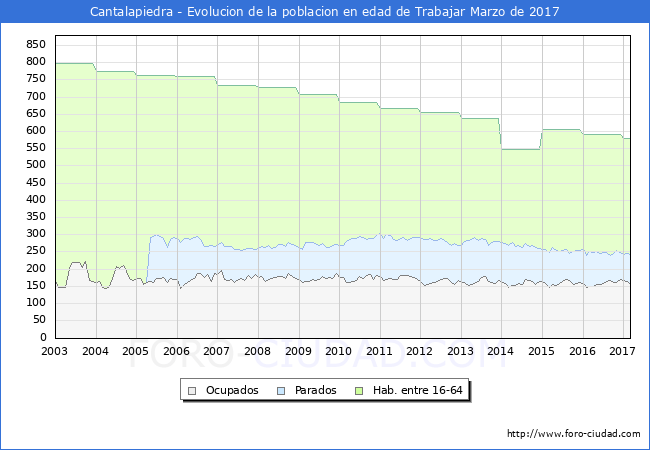The width and height of the screenshot is (650, 450).
Task: Click the 2010 x-axis year label
Action: click(x=338, y=351)
